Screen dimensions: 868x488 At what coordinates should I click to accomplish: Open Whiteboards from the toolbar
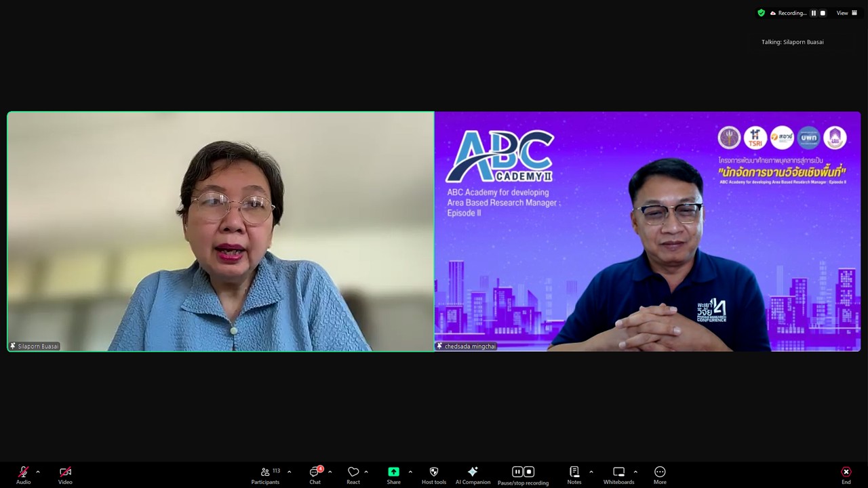(x=618, y=475)
